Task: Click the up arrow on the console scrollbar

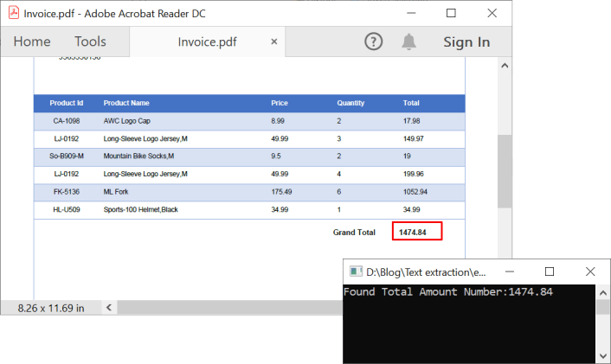Action: click(603, 291)
